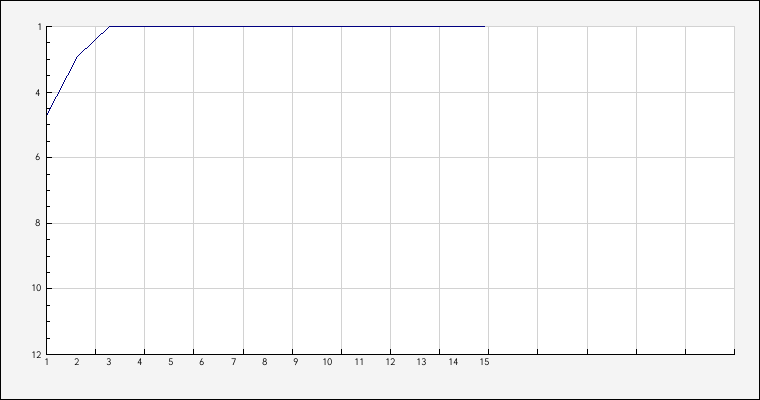Select the vertical axis label 4
The image size is (760, 400).
[38, 93]
